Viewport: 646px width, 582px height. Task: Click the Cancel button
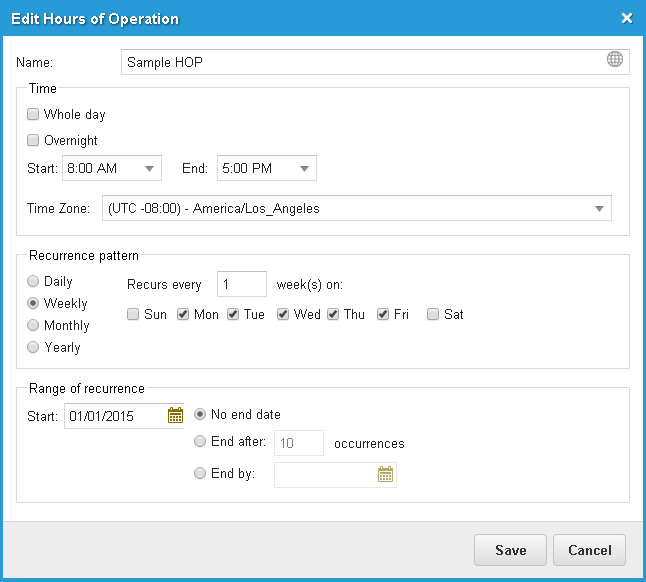(x=589, y=550)
